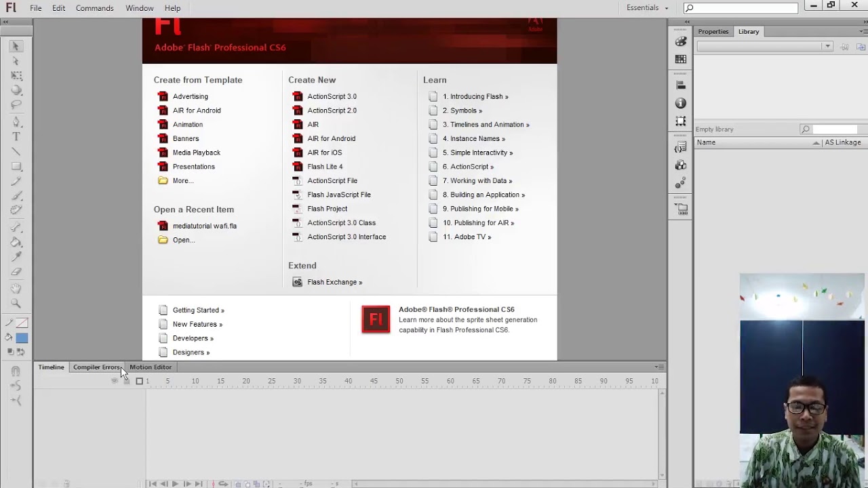This screenshot has height=488, width=868.
Task: Open recent file mediatutorial wafi.fla
Action: [197, 226]
